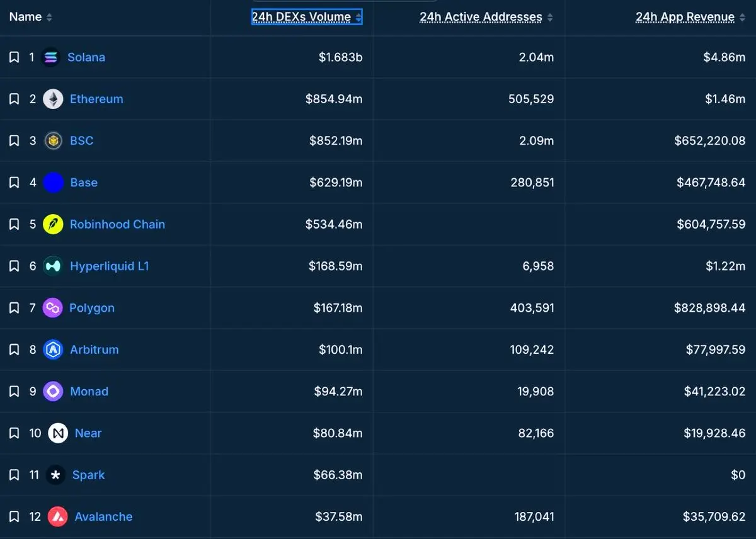Click the Solana logo icon
The height and width of the screenshot is (539, 756).
click(50, 57)
